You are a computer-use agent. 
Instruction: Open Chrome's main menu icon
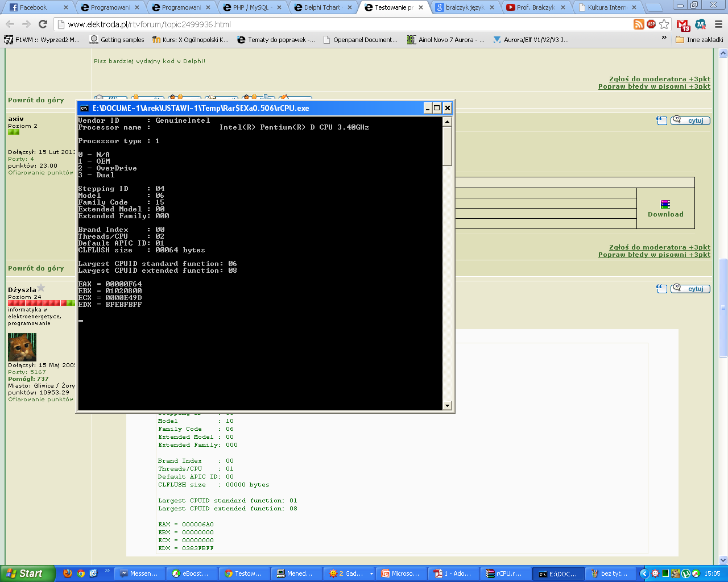[x=718, y=24]
